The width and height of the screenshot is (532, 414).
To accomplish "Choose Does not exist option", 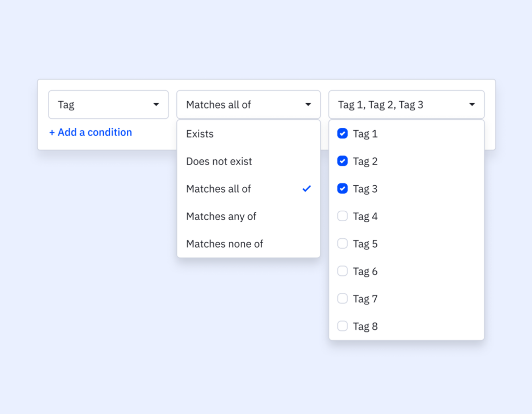I will [219, 161].
